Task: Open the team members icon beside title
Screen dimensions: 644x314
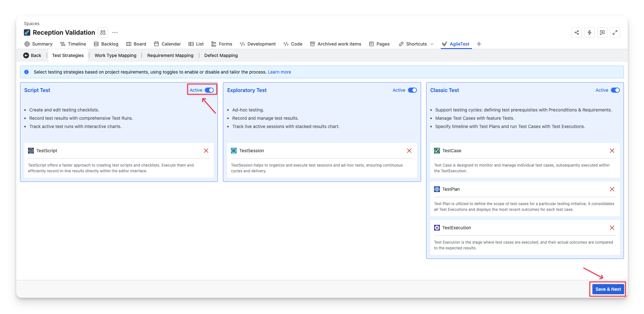Action: [x=103, y=32]
